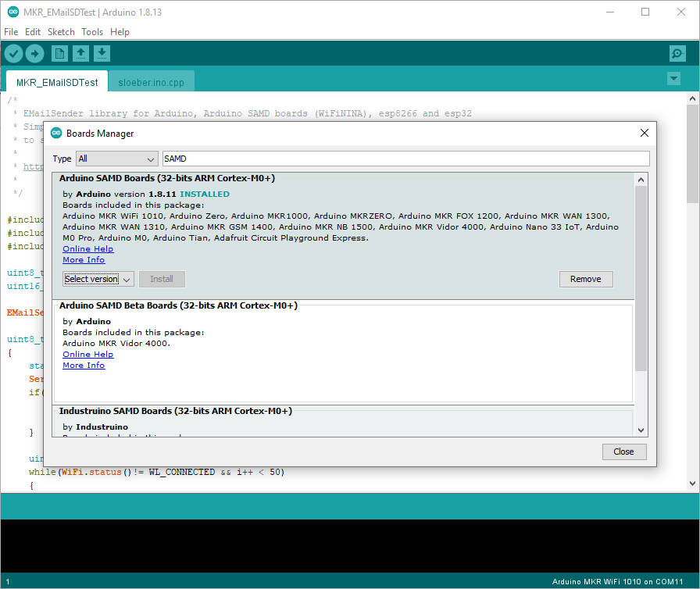Open a sketch with the Open icon

click(x=80, y=54)
